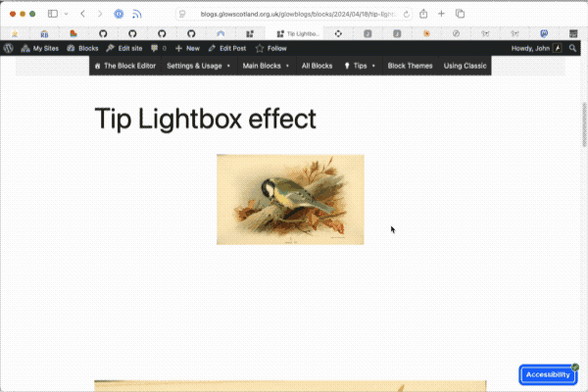Screen dimensions: 588x392
Task: Open the All Blocks menu item
Action: tap(317, 66)
